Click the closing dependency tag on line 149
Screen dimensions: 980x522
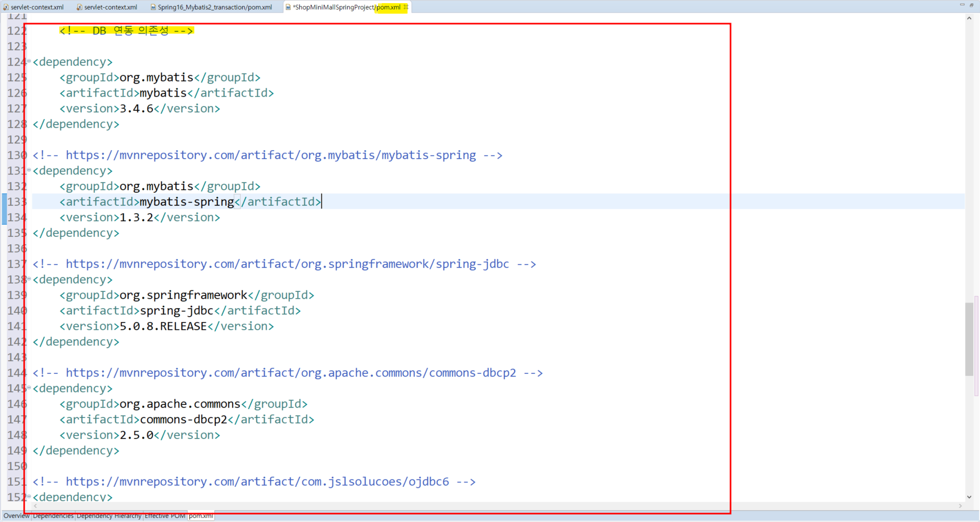pos(76,451)
